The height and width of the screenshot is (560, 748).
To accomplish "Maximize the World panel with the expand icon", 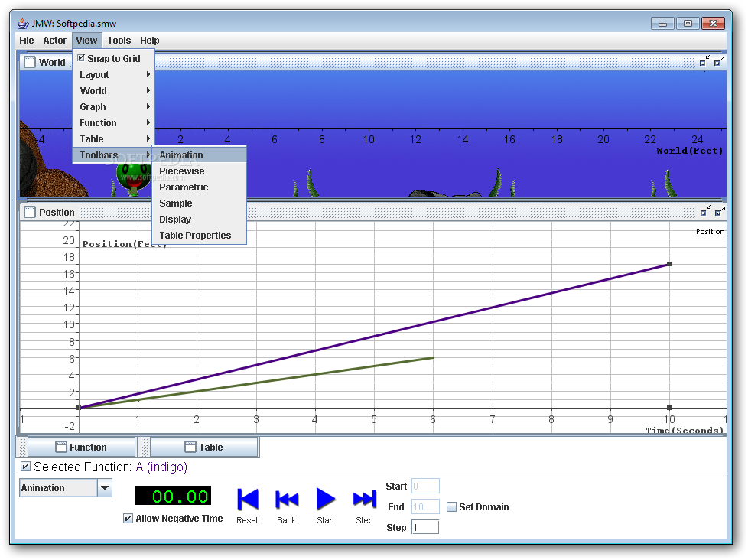I will click(719, 61).
